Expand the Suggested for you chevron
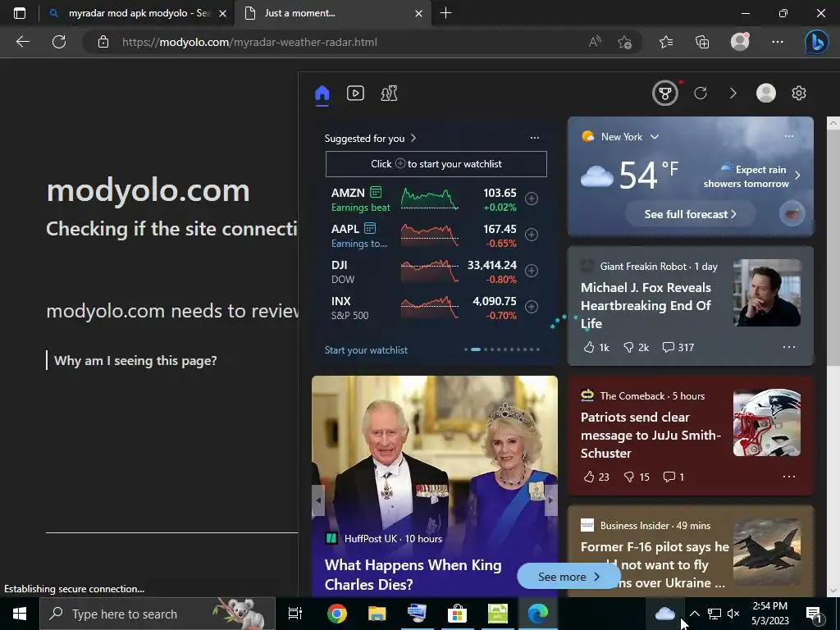The height and width of the screenshot is (630, 840). [413, 138]
